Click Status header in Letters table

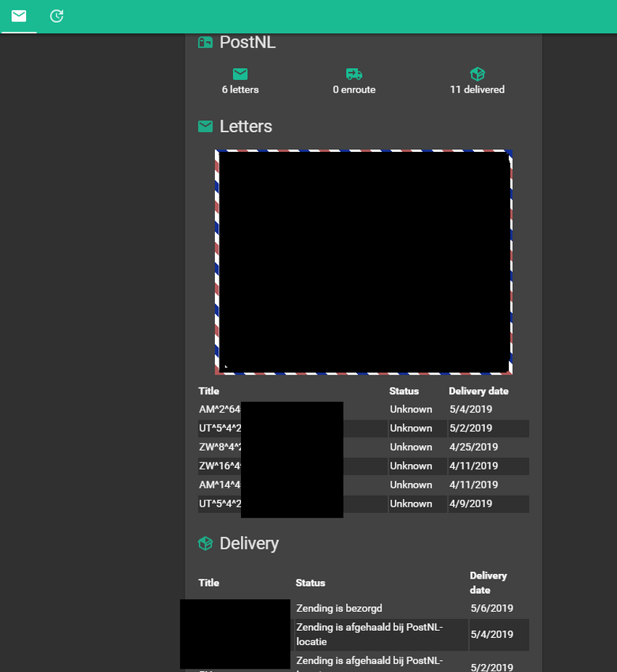click(404, 391)
